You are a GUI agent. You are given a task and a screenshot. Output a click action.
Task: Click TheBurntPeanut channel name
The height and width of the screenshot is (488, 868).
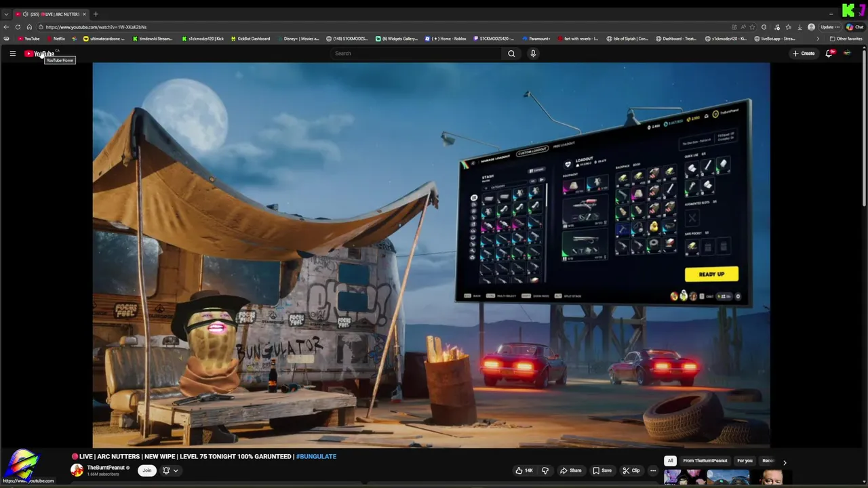106,468
